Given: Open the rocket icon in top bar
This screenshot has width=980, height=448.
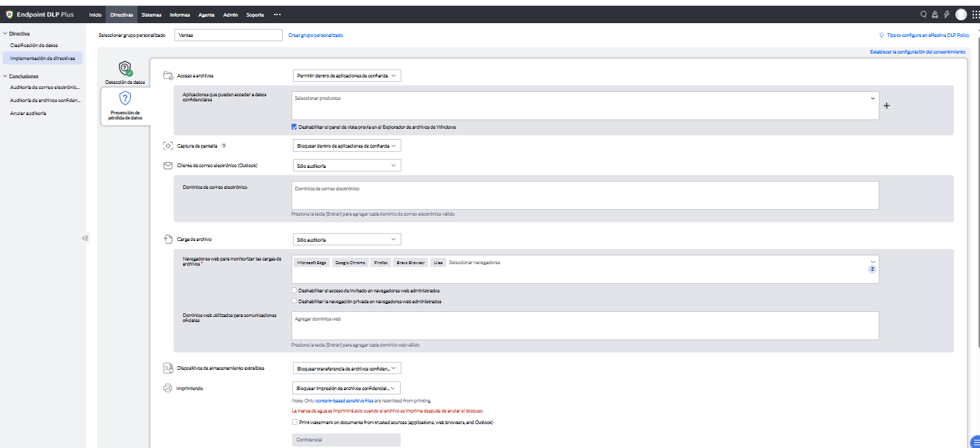Looking at the screenshot, I should click(934, 14).
